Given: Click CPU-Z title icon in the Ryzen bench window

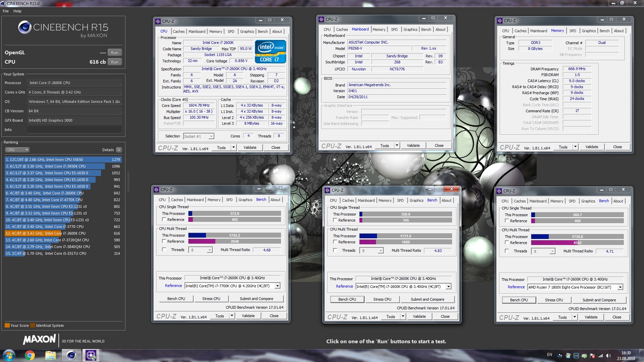Looking at the screenshot, I should pyautogui.click(x=499, y=191).
